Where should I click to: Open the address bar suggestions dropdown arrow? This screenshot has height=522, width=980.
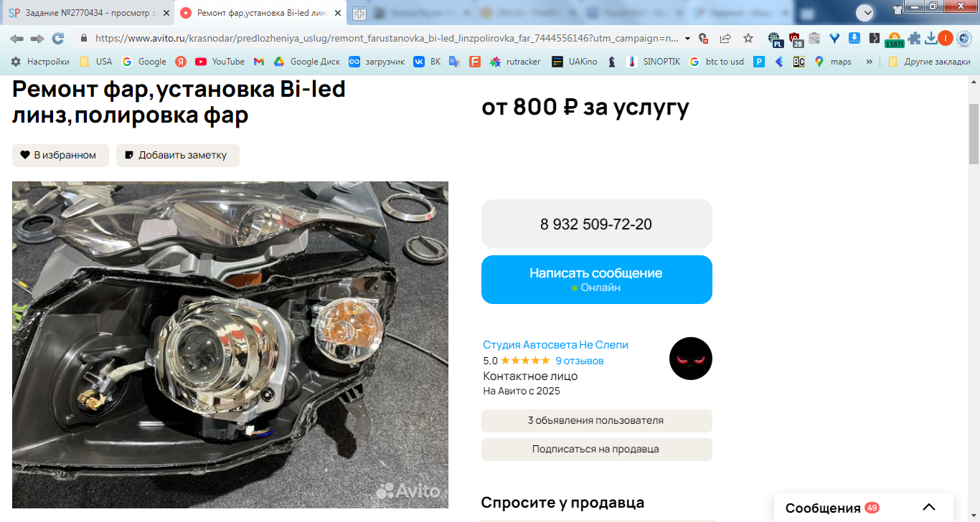click(x=688, y=39)
